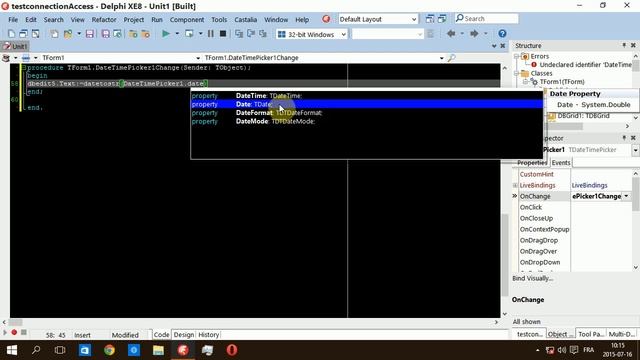
Task: Open the 32-bit Windows platform dropdown
Action: 344,34
